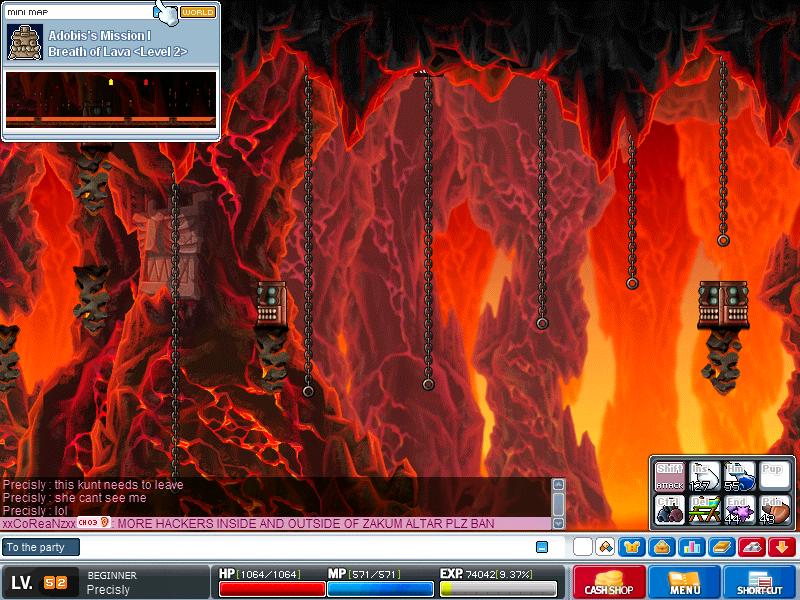Open the Shortcut button
This screenshot has width=800, height=600.
coord(760,582)
